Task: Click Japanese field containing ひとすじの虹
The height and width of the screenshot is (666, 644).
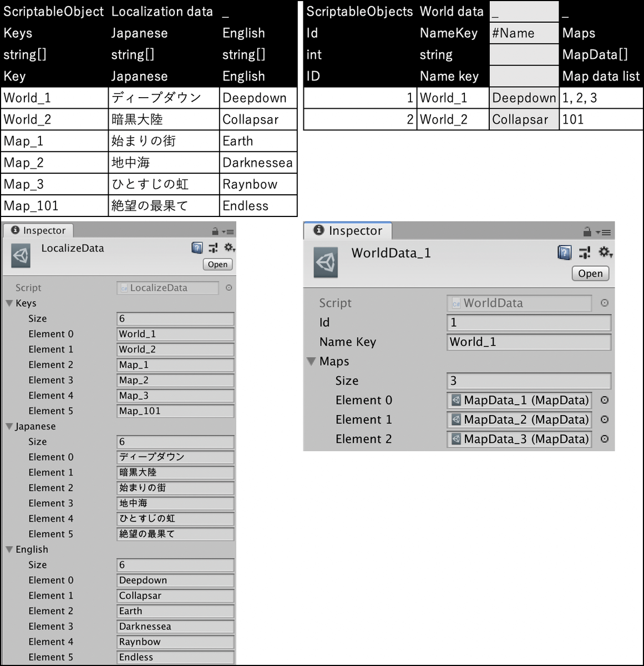Action: (x=175, y=518)
